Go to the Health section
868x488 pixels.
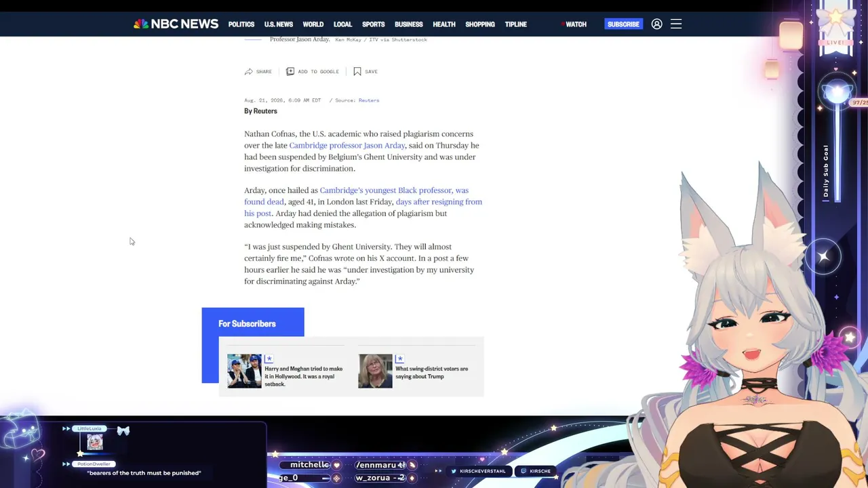[x=444, y=24]
